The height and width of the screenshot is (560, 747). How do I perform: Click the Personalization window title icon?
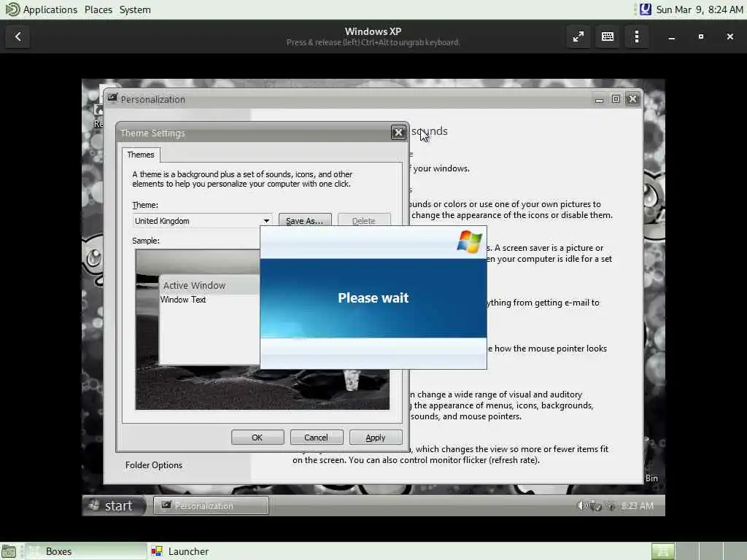(112, 98)
